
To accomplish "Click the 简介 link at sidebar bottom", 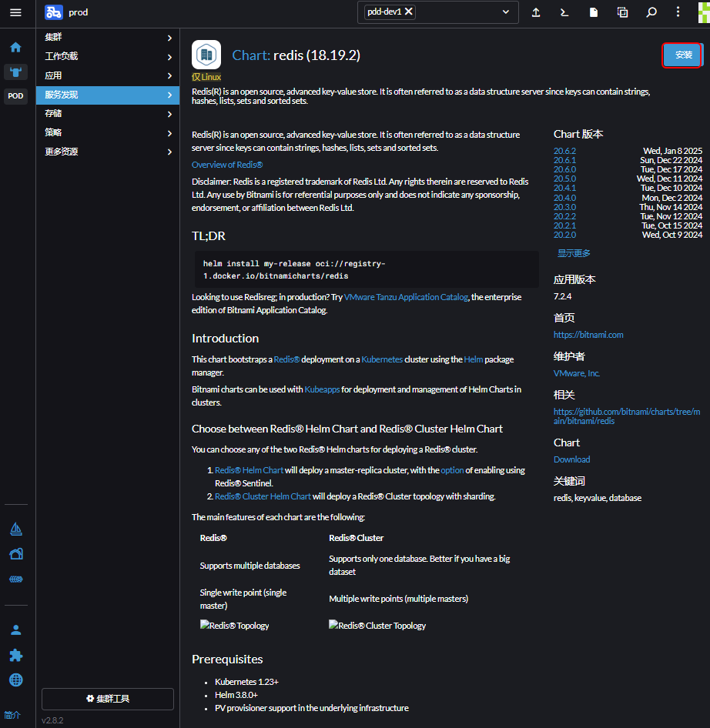I will (12, 715).
